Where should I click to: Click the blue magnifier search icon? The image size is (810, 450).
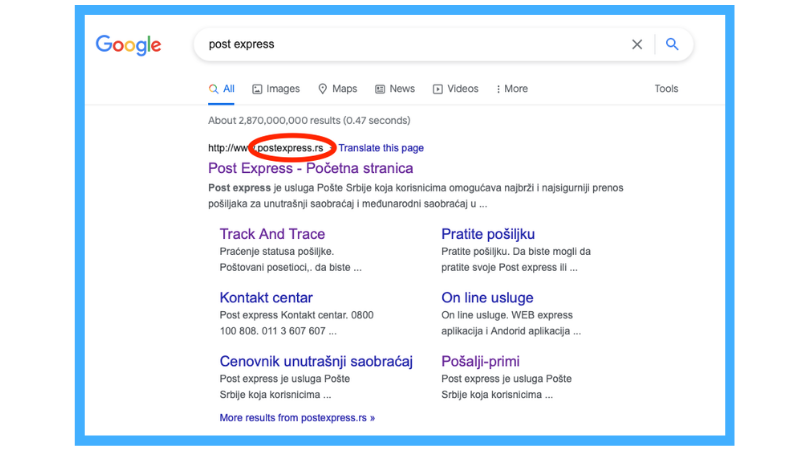coord(672,44)
